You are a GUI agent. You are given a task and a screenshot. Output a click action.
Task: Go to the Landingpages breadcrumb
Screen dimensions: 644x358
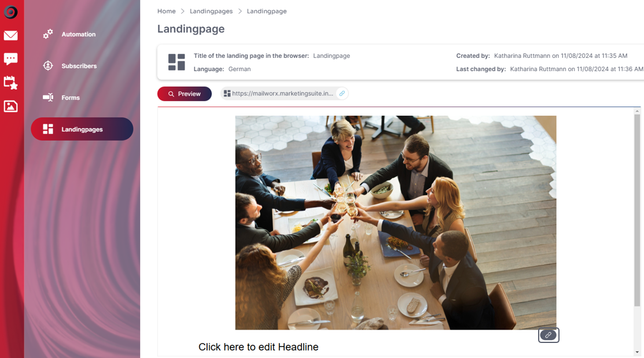click(x=211, y=11)
